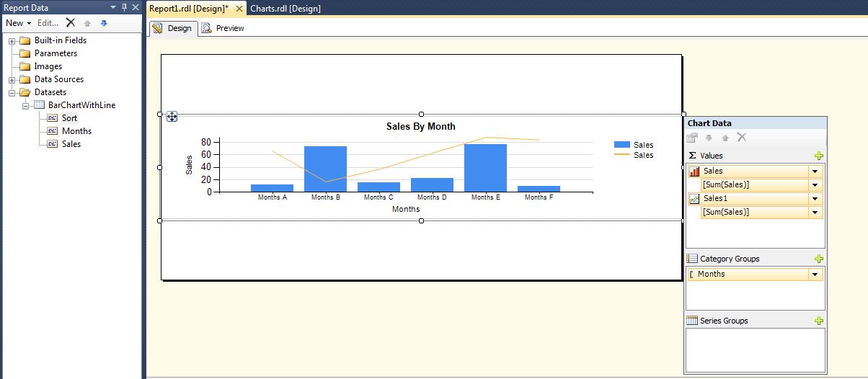Add a category group with plus icon
The image size is (868, 379).
click(818, 259)
